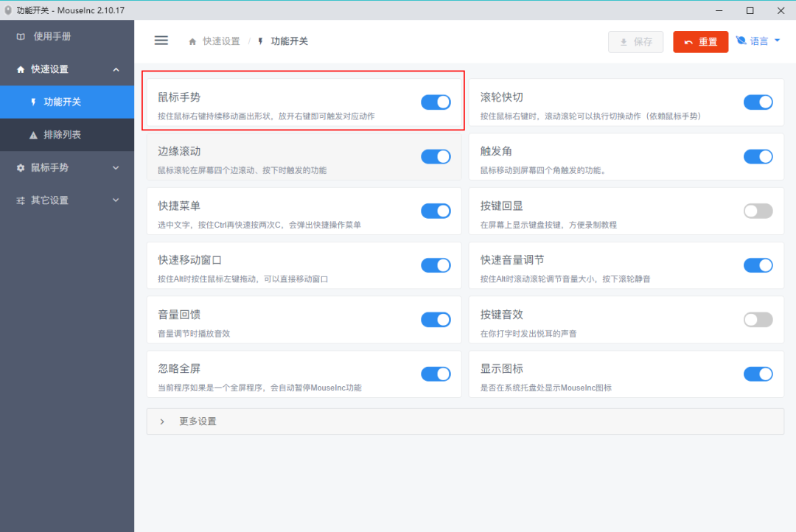Image resolution: width=796 pixels, height=532 pixels.
Task: Click the 保存 button
Action: tap(635, 41)
